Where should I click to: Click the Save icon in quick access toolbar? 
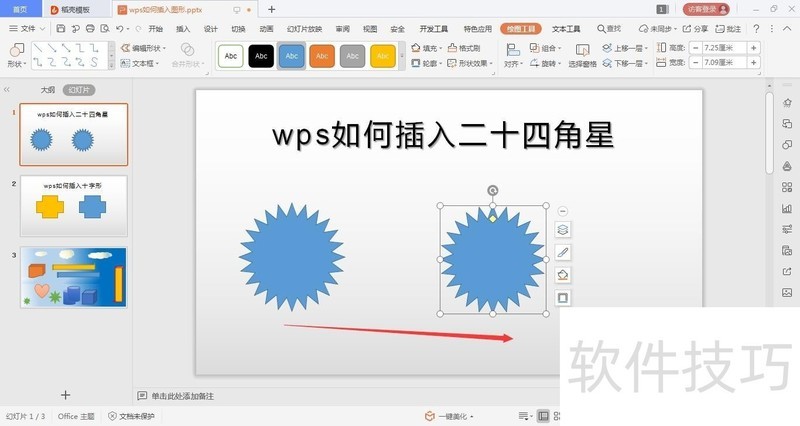61,29
